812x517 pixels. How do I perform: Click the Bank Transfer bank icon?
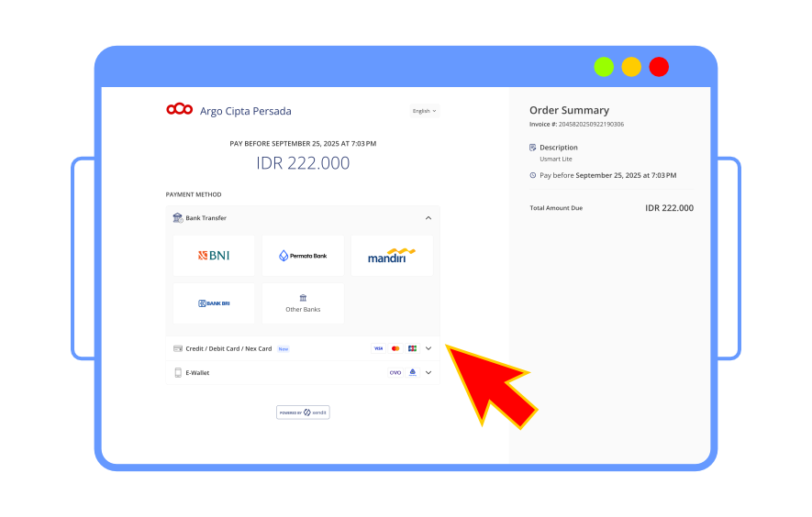point(178,218)
